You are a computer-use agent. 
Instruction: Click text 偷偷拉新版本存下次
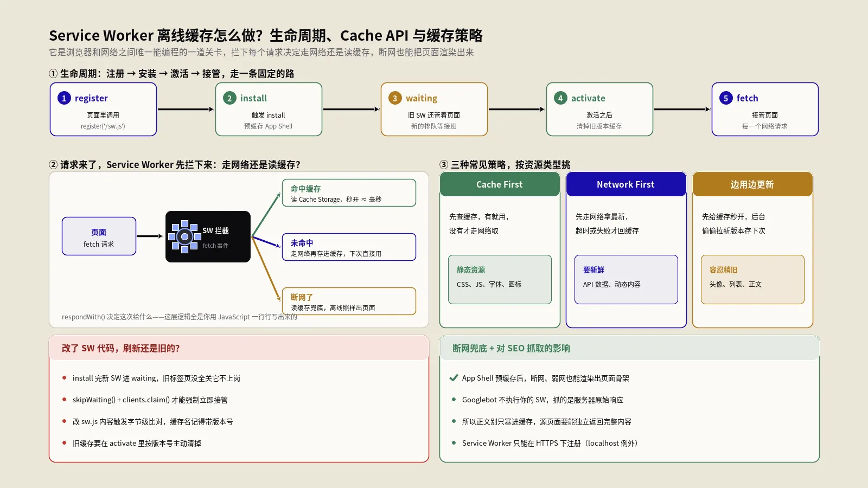733,231
